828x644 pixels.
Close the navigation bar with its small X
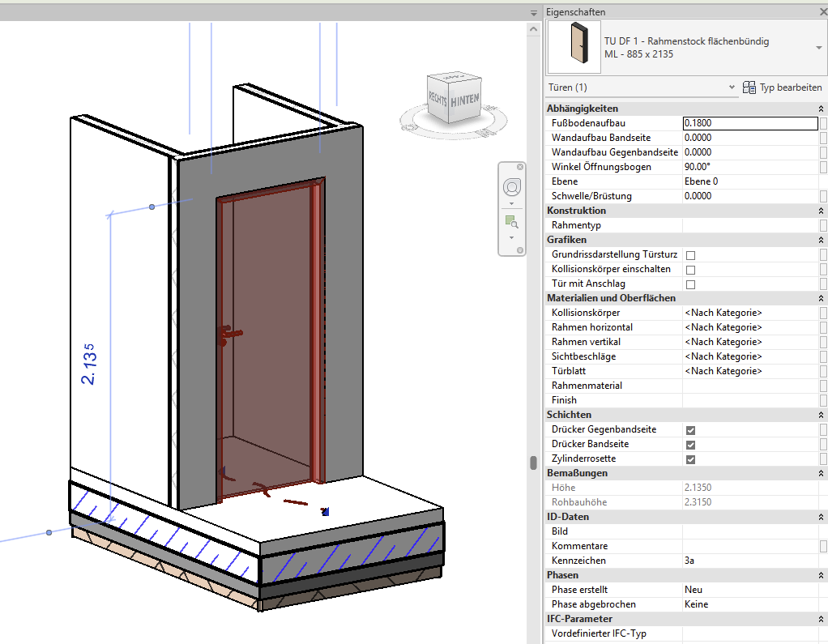[x=519, y=168]
